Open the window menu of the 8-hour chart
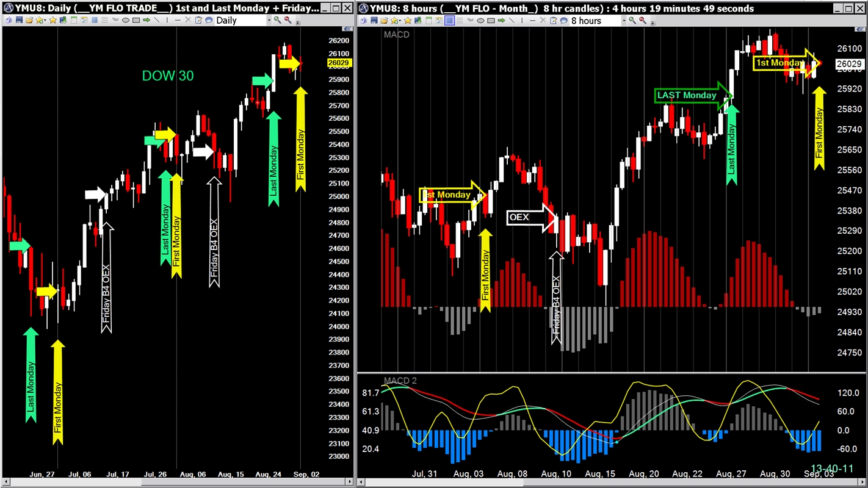This screenshot has width=868, height=488. (363, 8)
